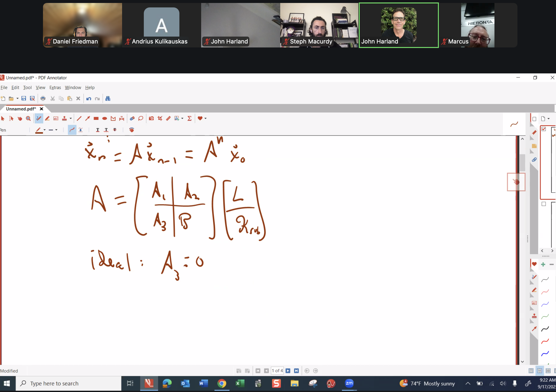
Task: Expand the Stamp tool dropdown arrow
Action: point(71,118)
